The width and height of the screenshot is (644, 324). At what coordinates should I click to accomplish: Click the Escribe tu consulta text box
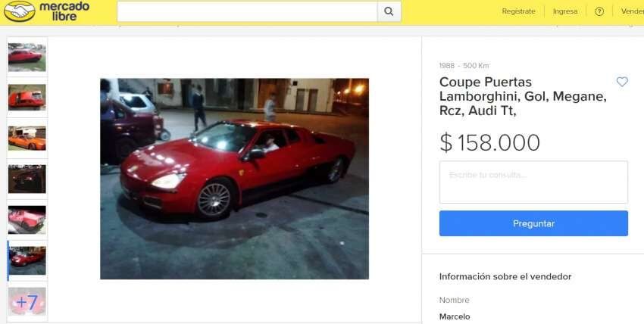(533, 182)
